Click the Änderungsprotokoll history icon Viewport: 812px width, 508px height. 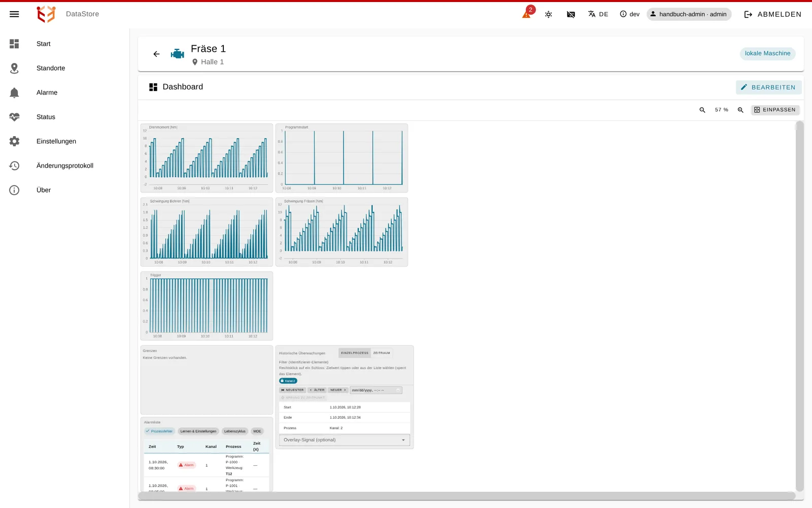[x=14, y=166]
